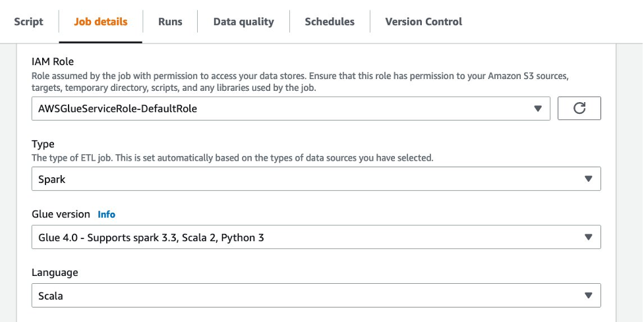Screen dimensions: 644x322
Task: Expand the Scala language dropdown
Action: coord(316,296)
